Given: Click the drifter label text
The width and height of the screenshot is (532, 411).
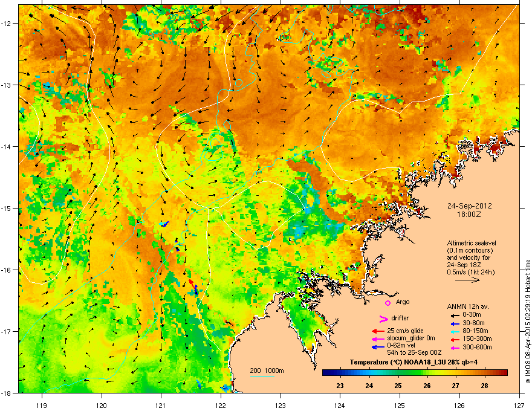Looking at the screenshot, I should (400, 318).
